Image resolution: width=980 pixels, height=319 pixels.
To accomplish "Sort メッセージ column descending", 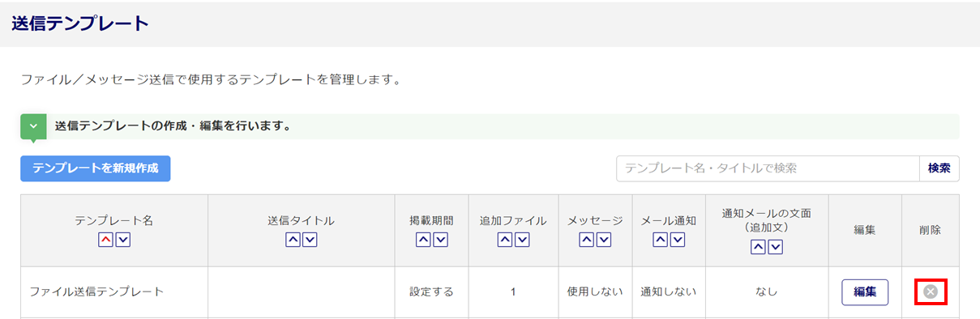I will tap(604, 240).
